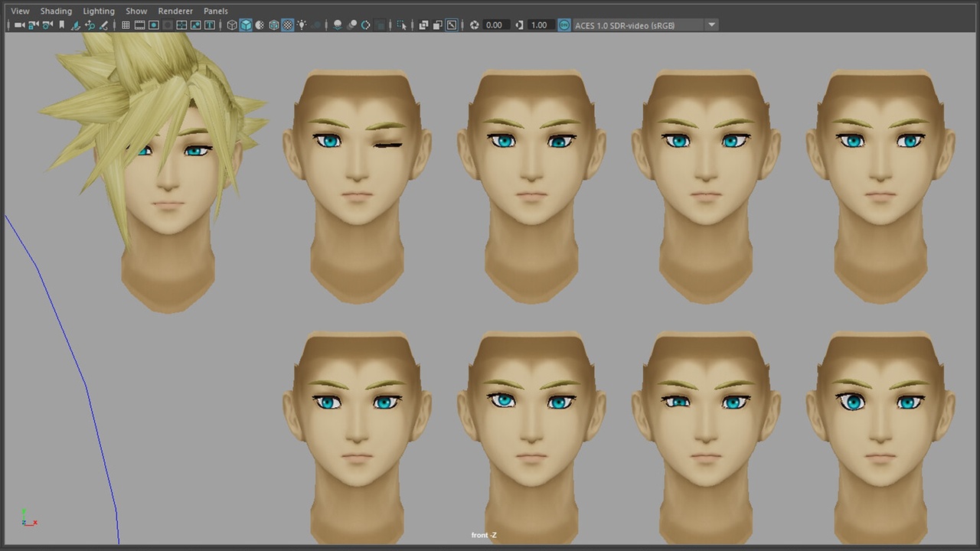Click the Depth of Field icon

pyautogui.click(x=380, y=25)
